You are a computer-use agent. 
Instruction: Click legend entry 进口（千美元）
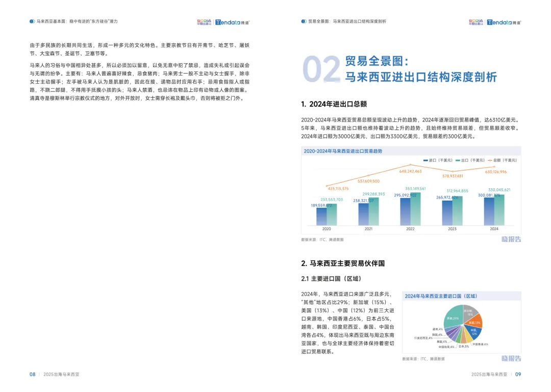pos(438,160)
